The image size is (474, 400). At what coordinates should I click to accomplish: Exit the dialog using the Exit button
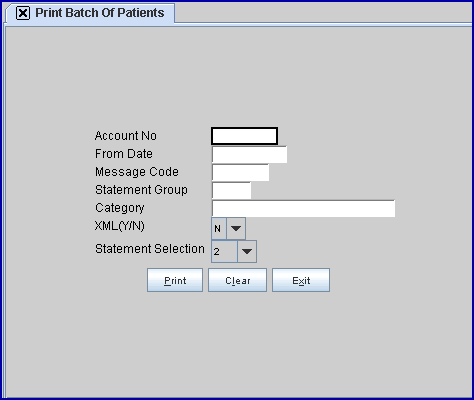[301, 280]
